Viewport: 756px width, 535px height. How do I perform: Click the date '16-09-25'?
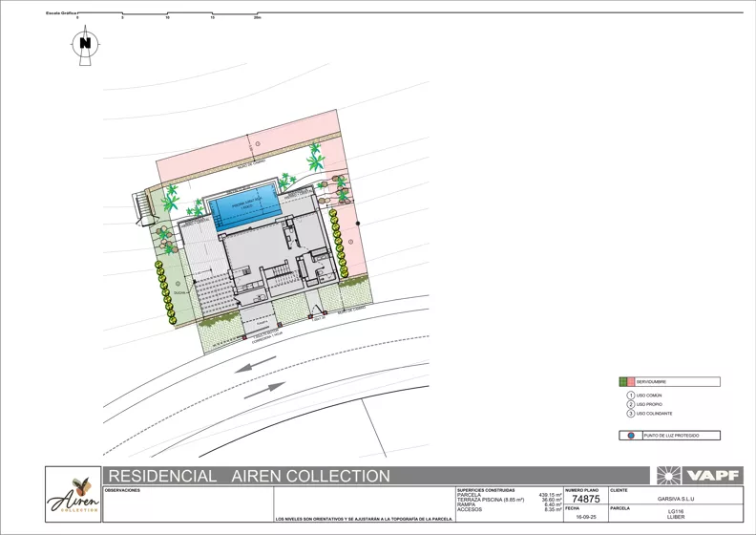pyautogui.click(x=586, y=517)
